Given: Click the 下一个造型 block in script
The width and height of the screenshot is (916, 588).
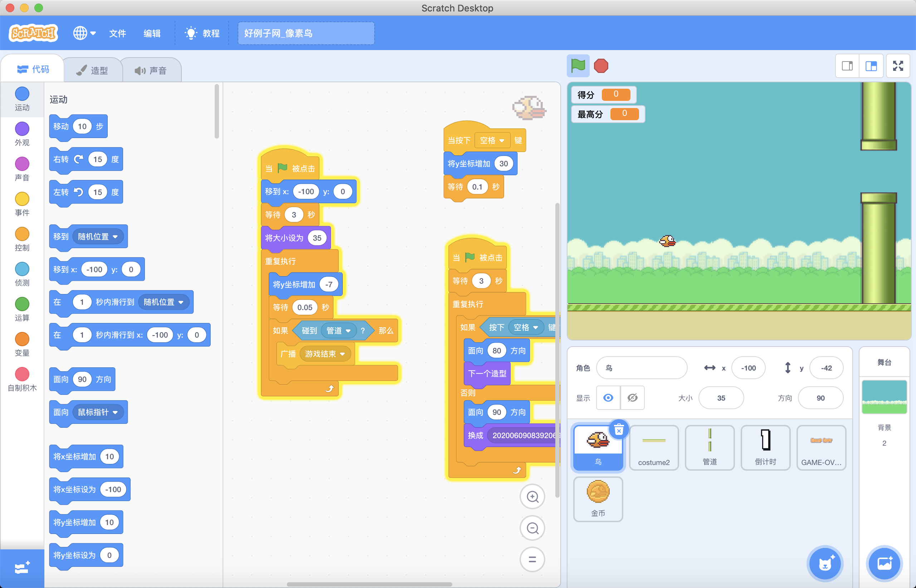Looking at the screenshot, I should (487, 373).
